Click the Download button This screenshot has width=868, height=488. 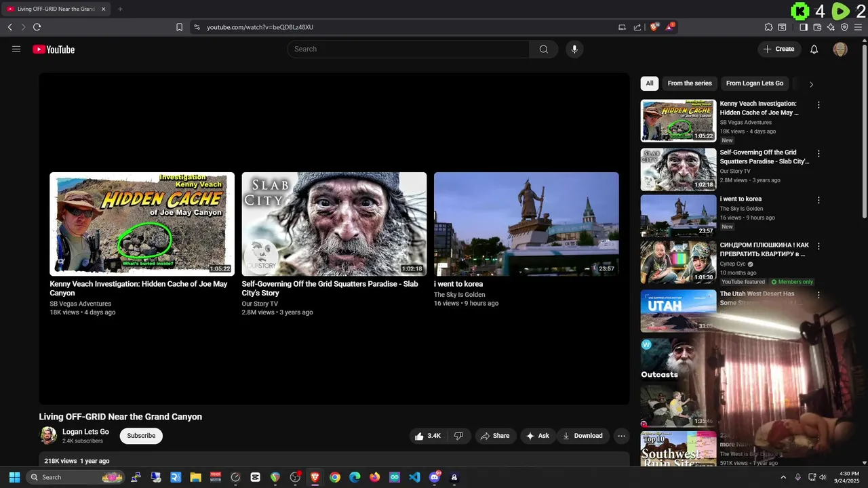(583, 436)
